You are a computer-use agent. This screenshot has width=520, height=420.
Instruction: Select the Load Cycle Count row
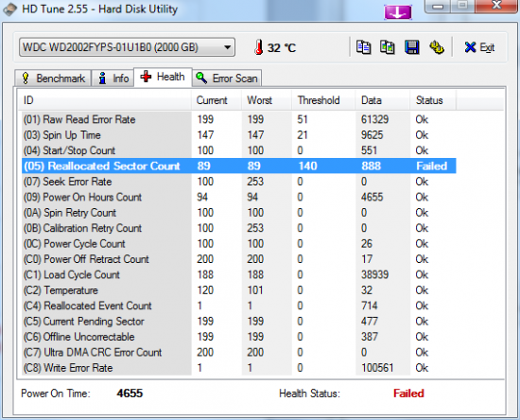[239, 274]
